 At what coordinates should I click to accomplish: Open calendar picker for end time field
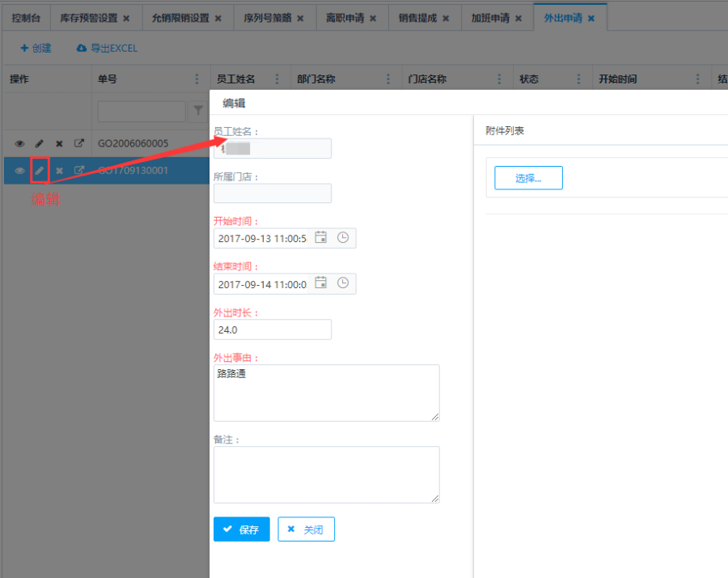point(321,283)
